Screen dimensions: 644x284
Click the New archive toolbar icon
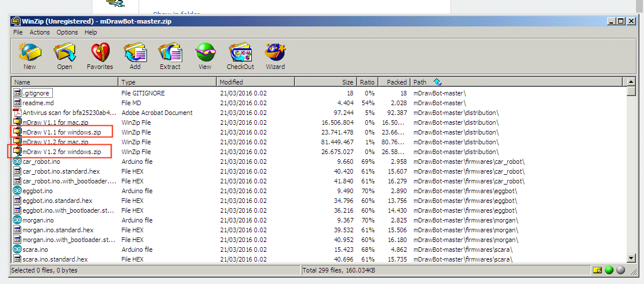[x=30, y=52]
